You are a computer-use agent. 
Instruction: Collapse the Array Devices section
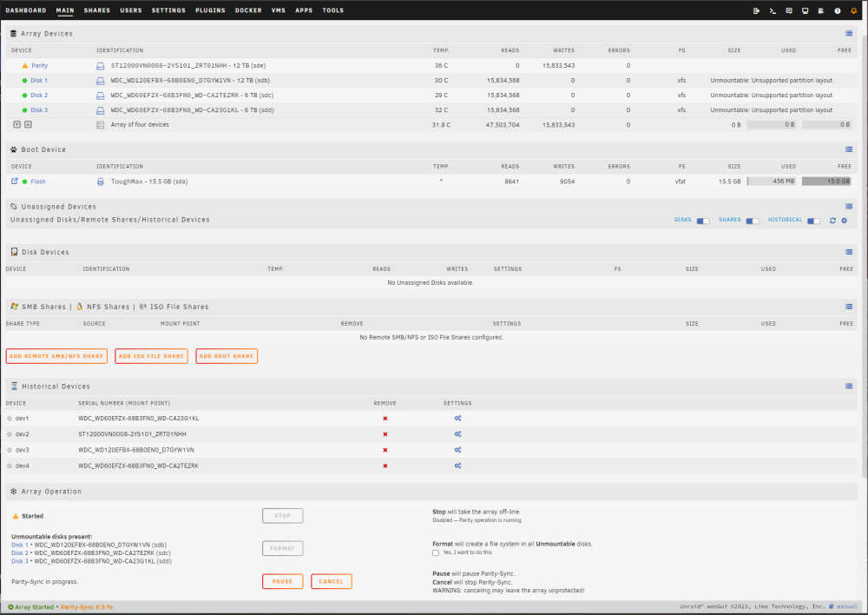click(x=849, y=34)
